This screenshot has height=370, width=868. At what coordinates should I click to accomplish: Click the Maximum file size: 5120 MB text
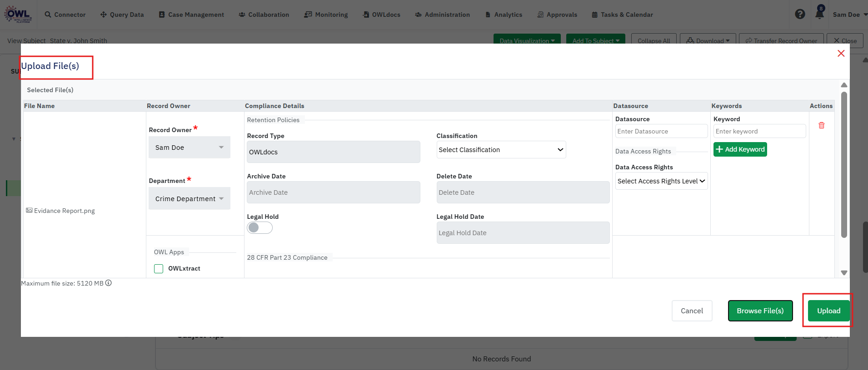62,283
